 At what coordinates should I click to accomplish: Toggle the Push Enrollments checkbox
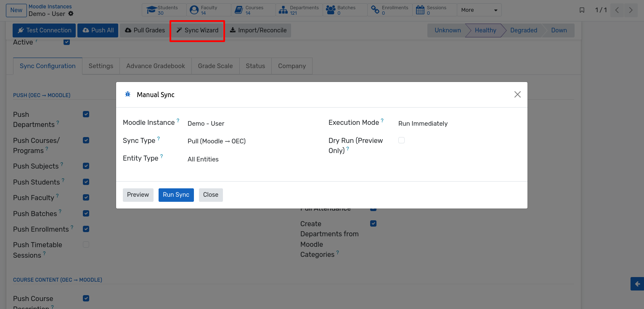point(86,229)
